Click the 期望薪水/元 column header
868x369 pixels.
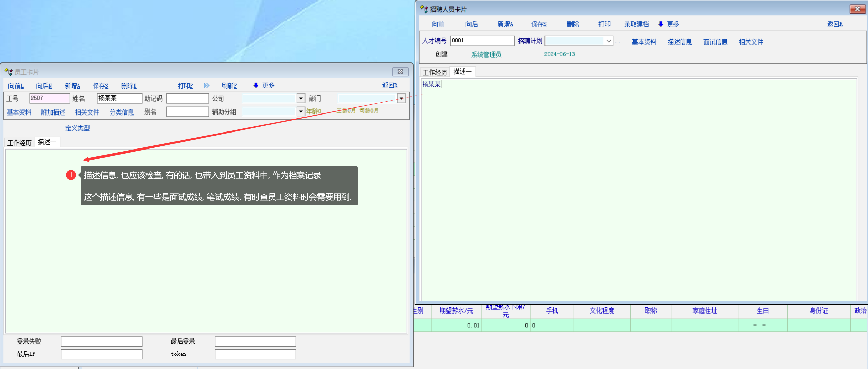click(456, 311)
